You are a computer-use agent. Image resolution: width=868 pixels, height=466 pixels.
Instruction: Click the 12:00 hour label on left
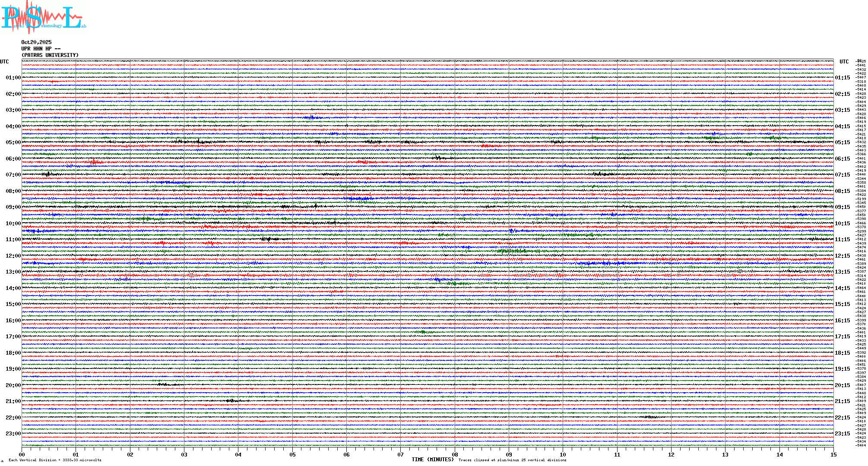click(x=13, y=256)
